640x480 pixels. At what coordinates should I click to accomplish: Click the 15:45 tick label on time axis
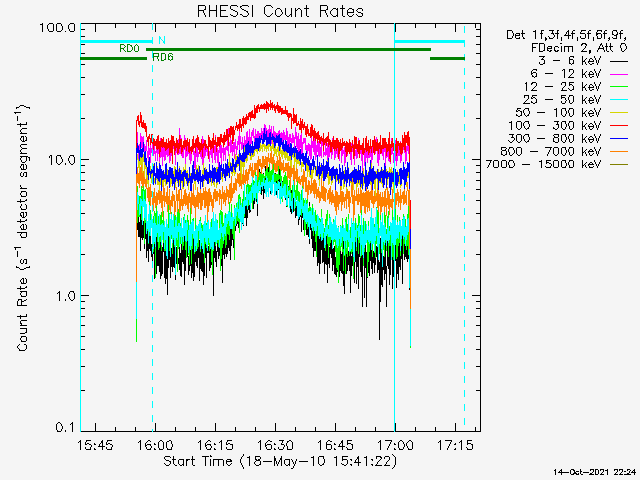tap(97, 443)
